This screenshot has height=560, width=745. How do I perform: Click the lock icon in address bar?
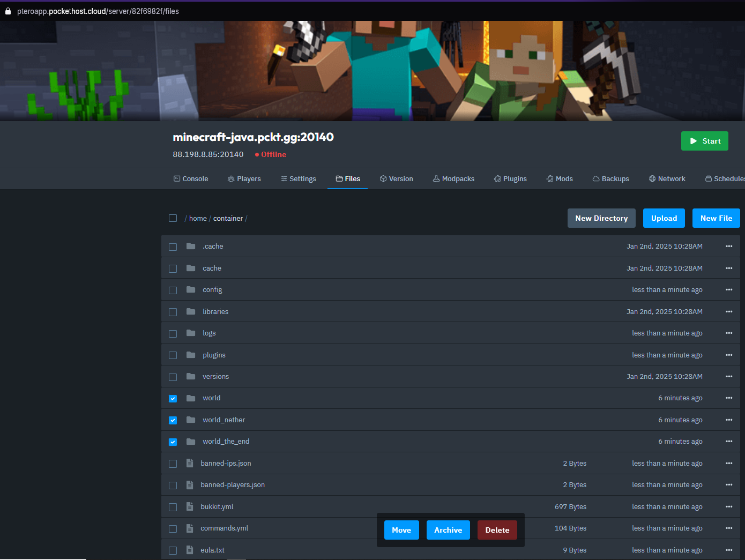tap(8, 11)
